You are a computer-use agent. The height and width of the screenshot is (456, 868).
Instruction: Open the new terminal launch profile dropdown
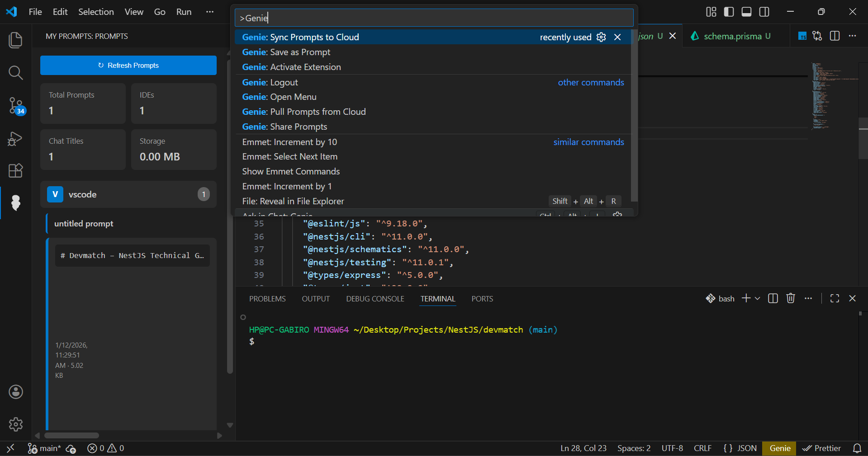click(758, 298)
